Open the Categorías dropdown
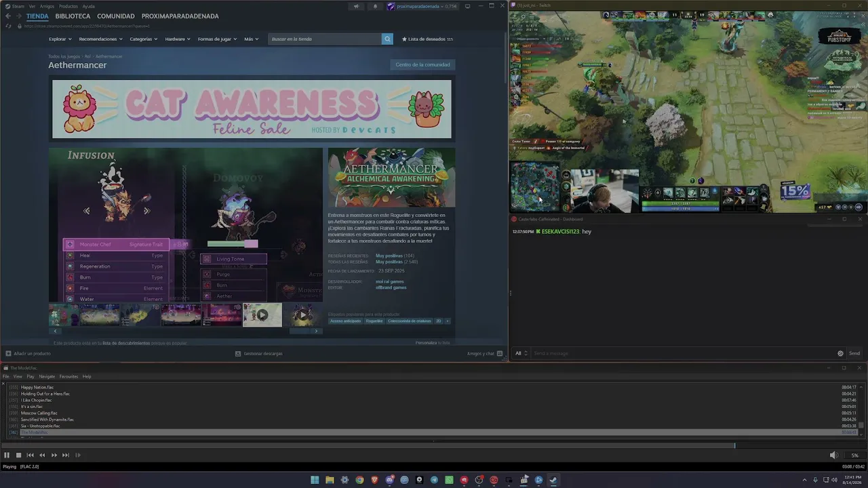868x488 pixels. [x=144, y=39]
